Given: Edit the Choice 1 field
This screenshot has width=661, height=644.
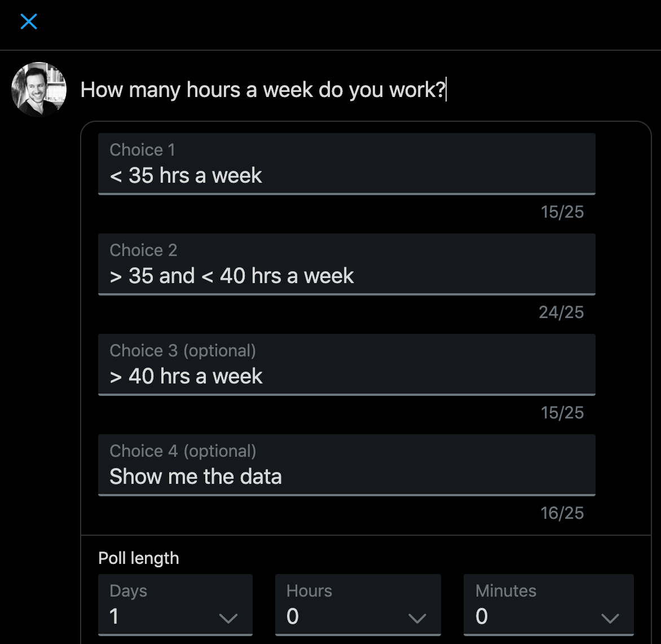Looking at the screenshot, I should click(346, 164).
